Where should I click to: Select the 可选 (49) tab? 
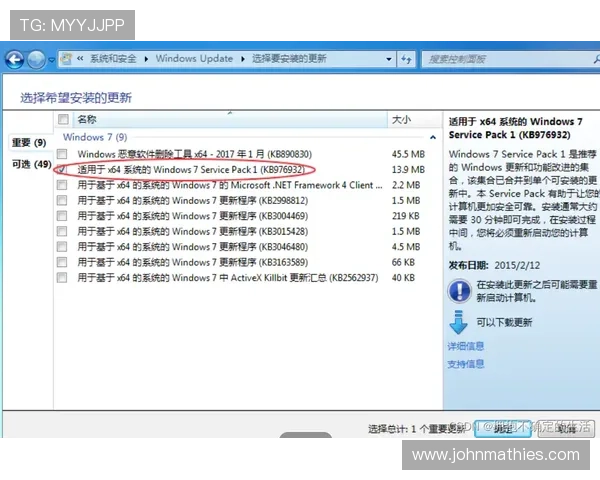[31, 165]
